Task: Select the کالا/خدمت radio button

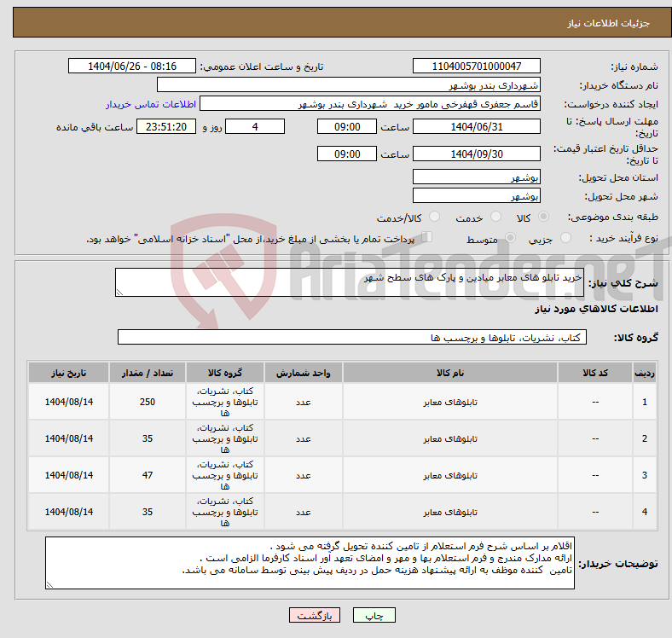Action: [435, 217]
